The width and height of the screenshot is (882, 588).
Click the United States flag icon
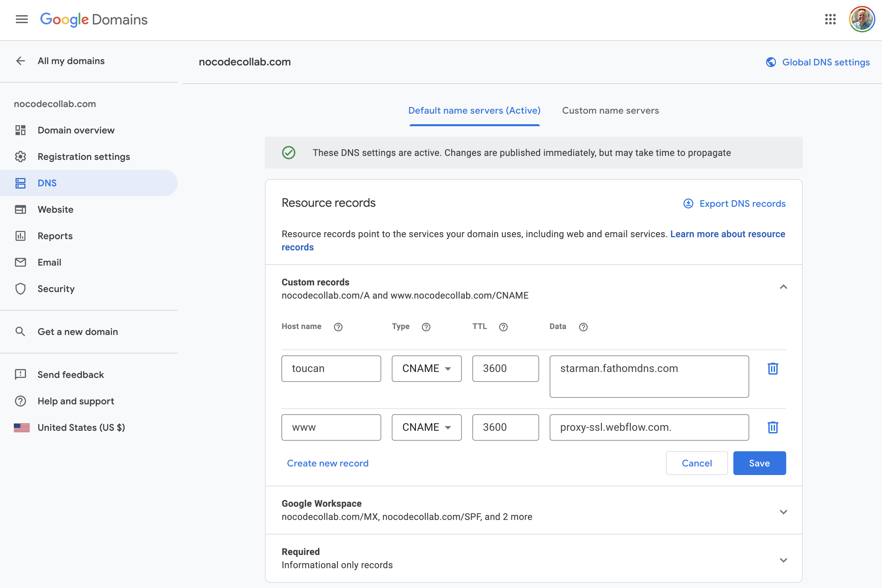22,427
